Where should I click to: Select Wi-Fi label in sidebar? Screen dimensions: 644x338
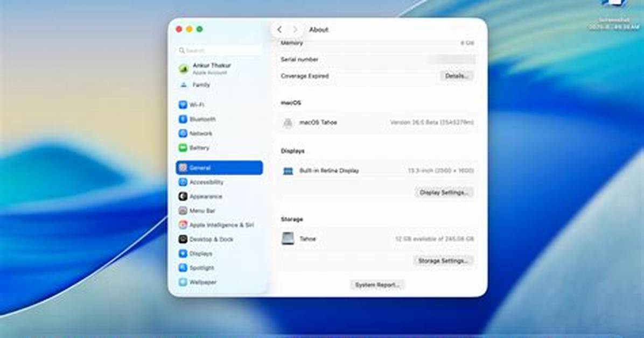197,105
